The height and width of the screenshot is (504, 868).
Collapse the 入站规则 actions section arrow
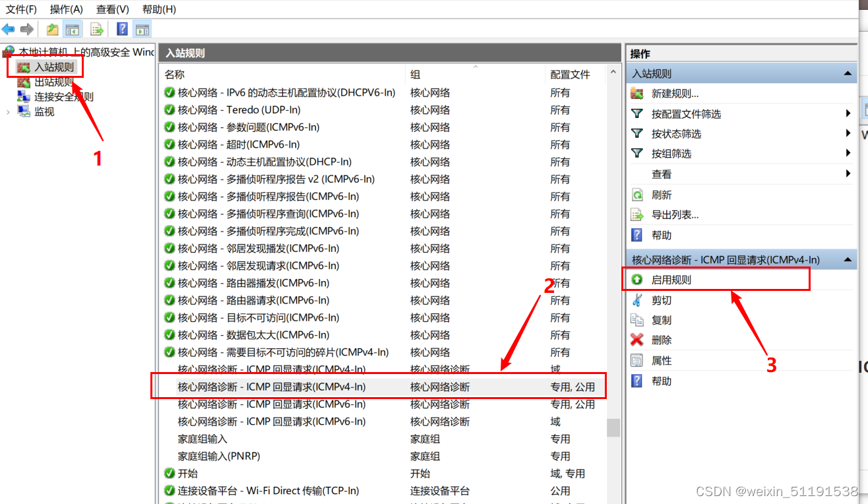848,74
